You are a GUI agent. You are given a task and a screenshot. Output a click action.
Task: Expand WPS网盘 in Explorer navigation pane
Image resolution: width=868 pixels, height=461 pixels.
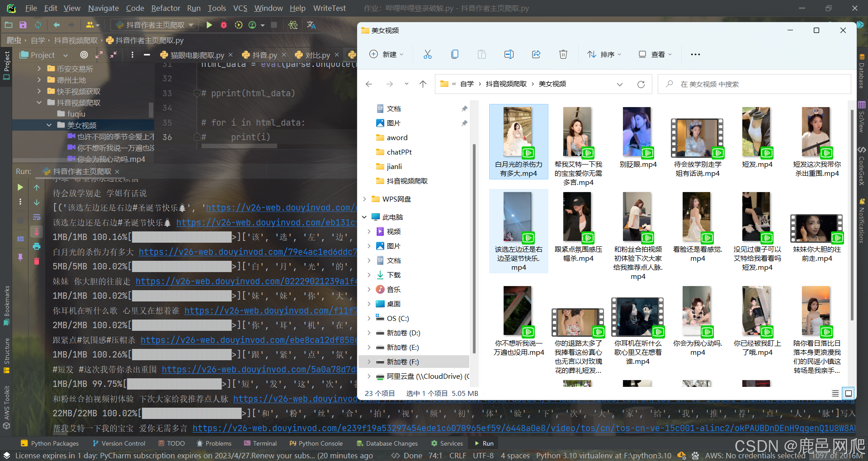tap(364, 199)
